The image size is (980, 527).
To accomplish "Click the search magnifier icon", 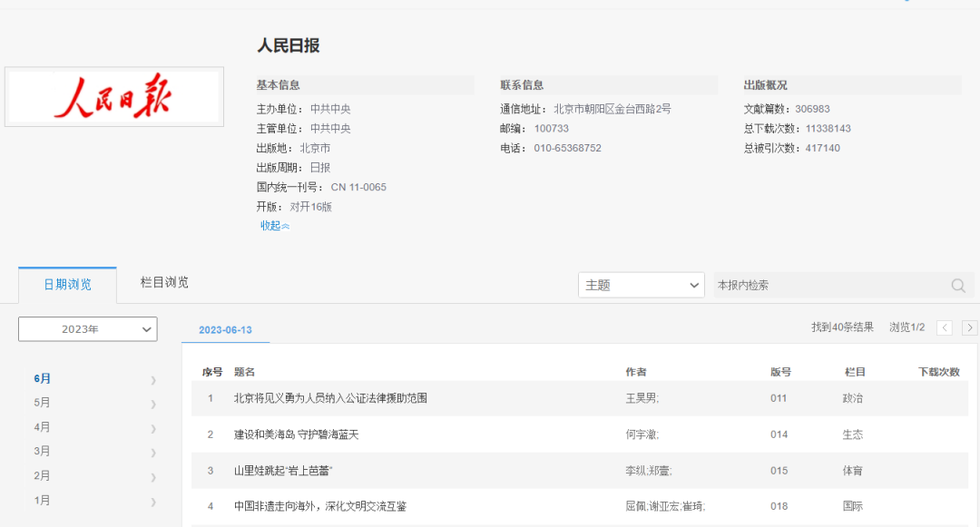I will click(958, 286).
